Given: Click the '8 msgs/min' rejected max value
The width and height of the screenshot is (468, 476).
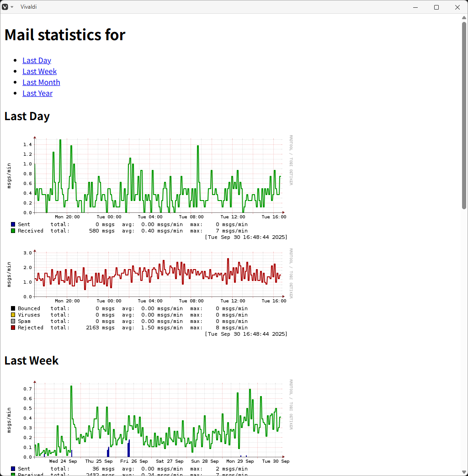Looking at the screenshot, I should point(232,328).
